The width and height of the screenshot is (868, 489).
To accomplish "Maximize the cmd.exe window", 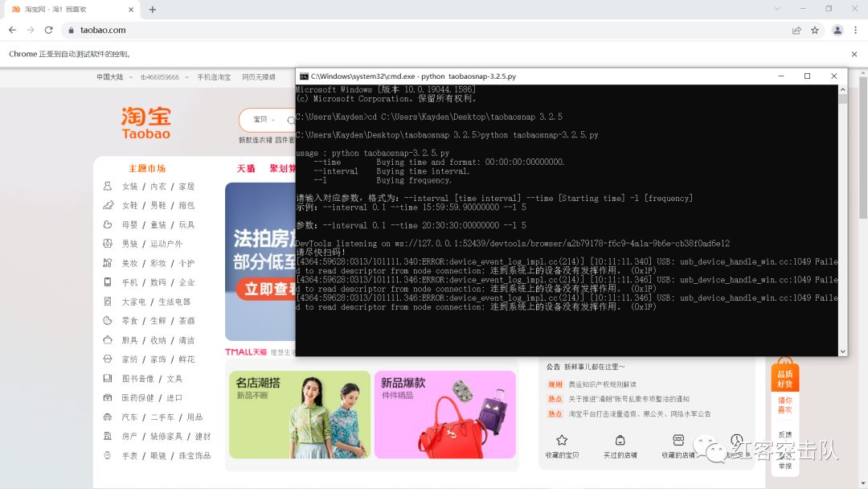I will click(x=807, y=76).
